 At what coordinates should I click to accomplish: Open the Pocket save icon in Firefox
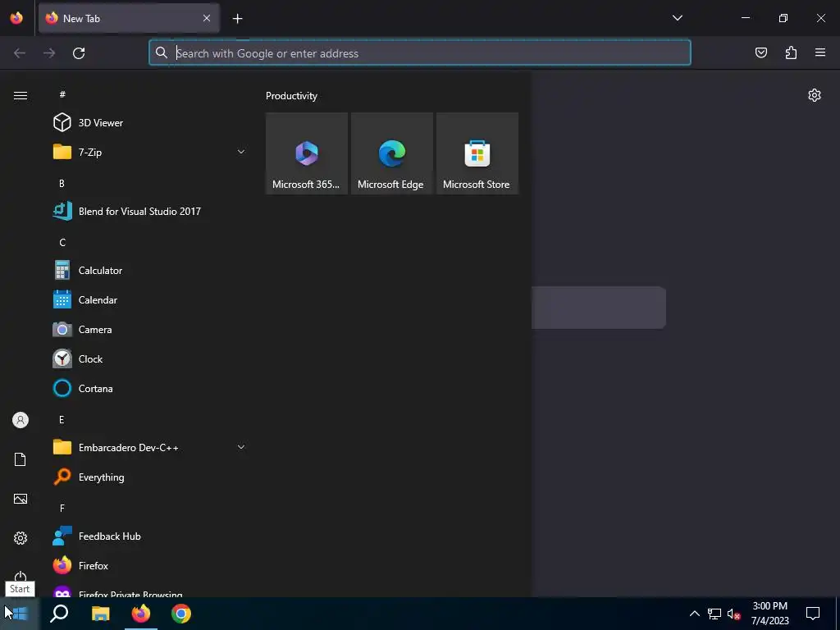point(760,52)
